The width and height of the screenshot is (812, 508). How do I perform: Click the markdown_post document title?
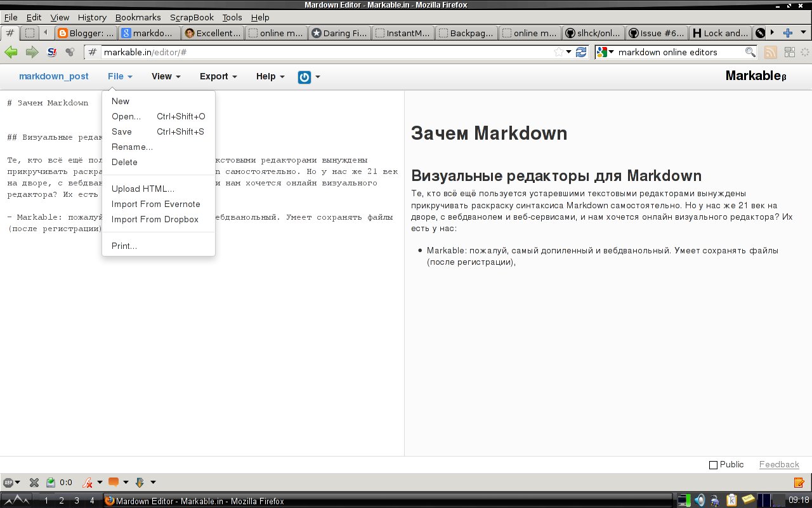[x=54, y=76]
